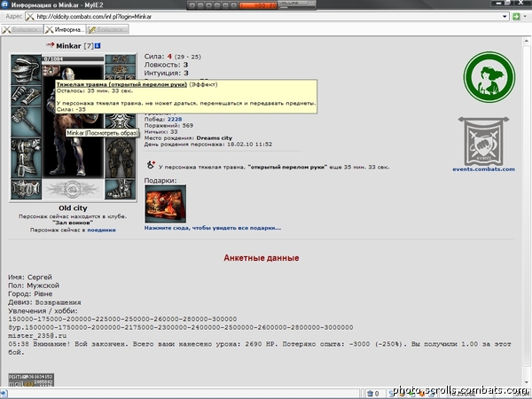Open the Побед 2228 link
This screenshot has height=399, width=532.
175,119
